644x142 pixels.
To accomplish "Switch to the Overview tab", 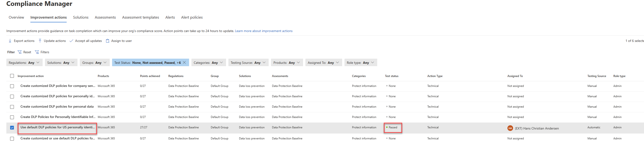I will [x=16, y=17].
